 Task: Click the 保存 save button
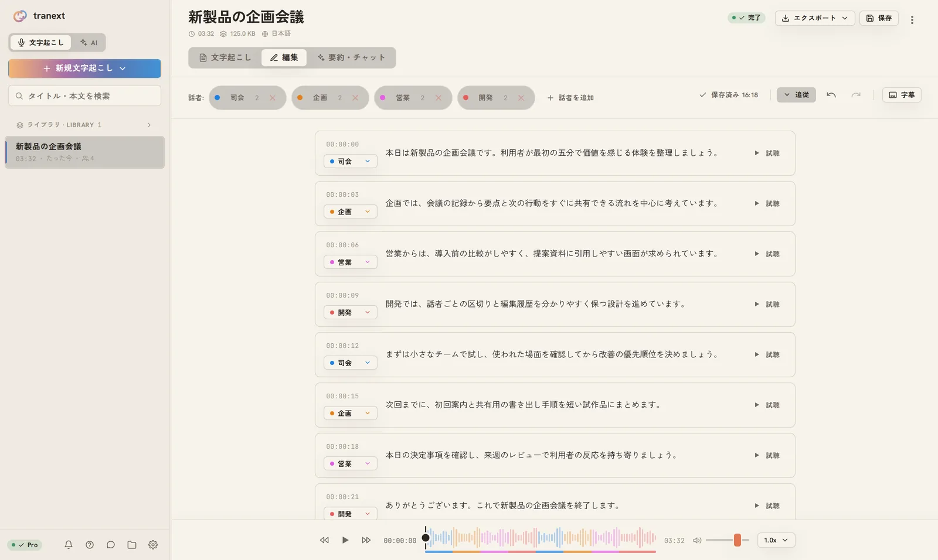[879, 18]
